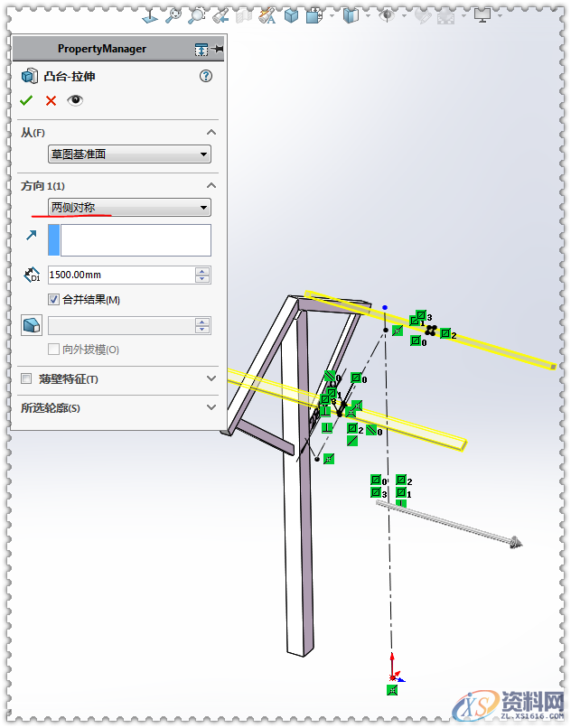Click the D1 depth dimension icon
Viewport: 571px width, 728px height.
[x=32, y=275]
